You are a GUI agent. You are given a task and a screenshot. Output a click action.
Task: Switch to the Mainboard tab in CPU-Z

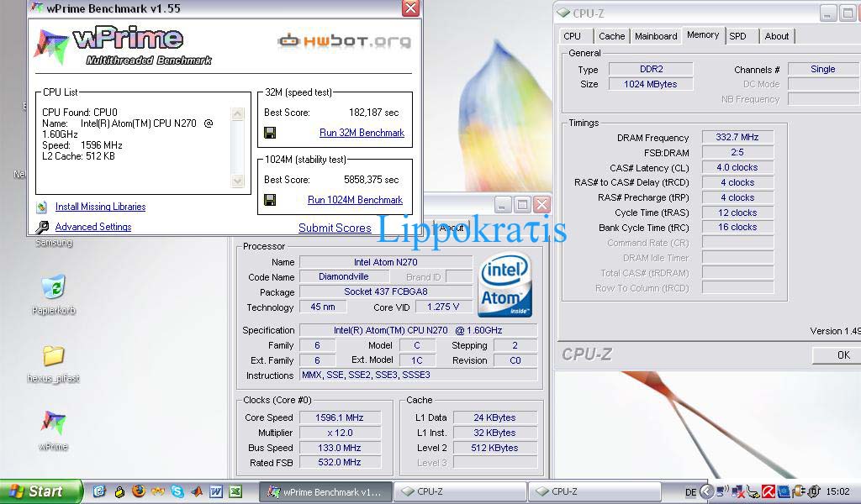656,36
